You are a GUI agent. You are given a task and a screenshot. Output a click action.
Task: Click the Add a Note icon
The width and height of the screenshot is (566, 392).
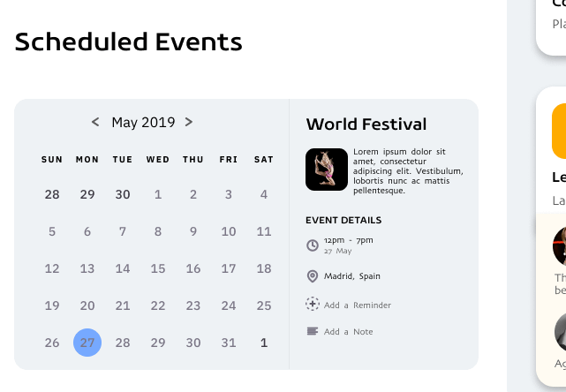coord(312,331)
